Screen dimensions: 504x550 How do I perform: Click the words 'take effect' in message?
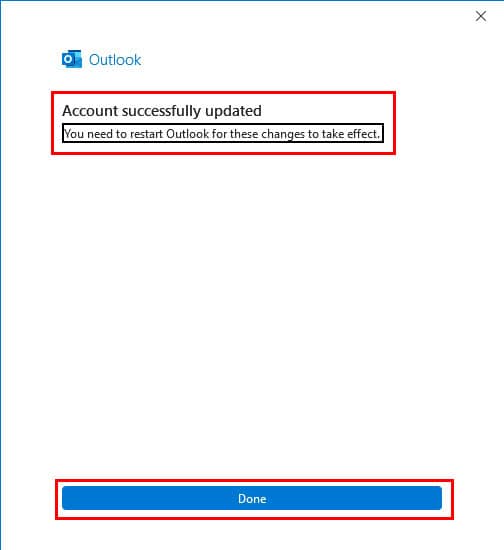click(x=351, y=134)
